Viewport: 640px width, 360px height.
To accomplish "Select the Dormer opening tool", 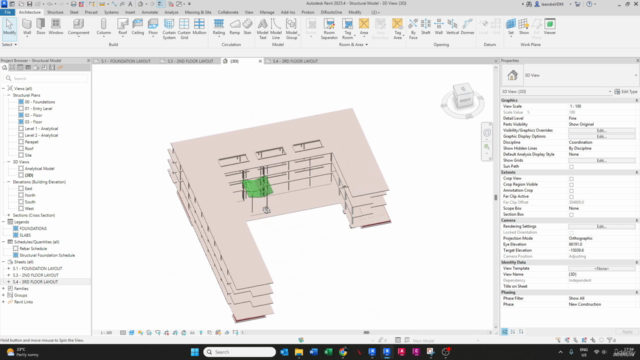I will (467, 27).
